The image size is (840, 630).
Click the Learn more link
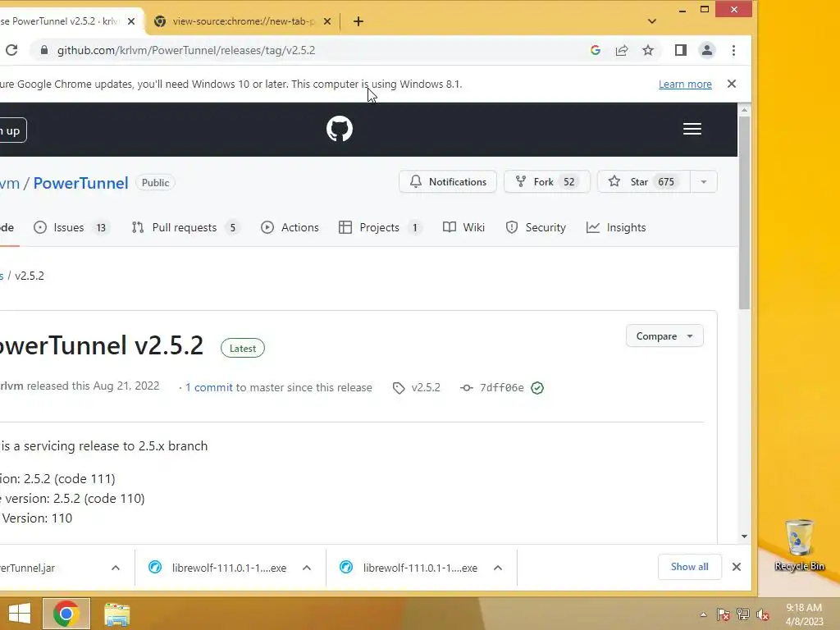coord(685,84)
